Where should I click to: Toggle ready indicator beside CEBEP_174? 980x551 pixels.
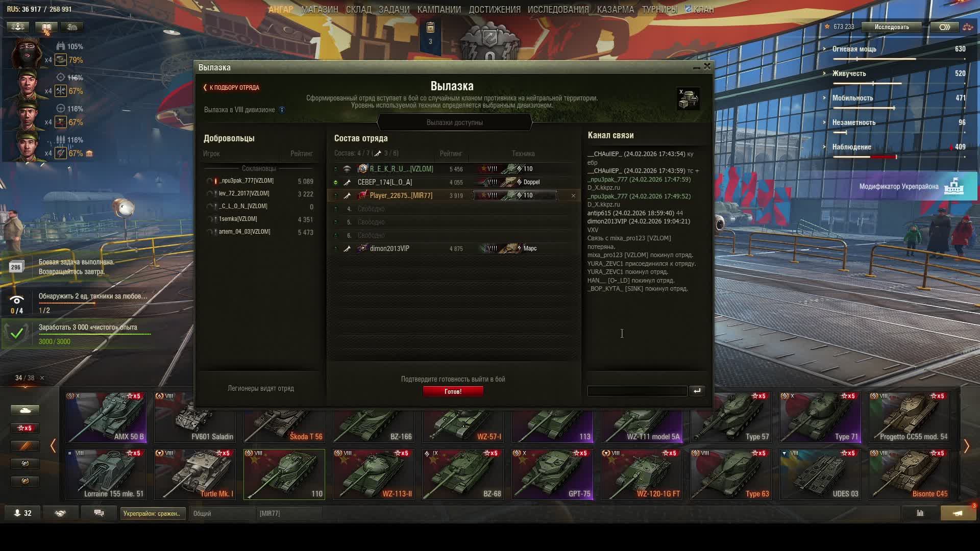335,182
